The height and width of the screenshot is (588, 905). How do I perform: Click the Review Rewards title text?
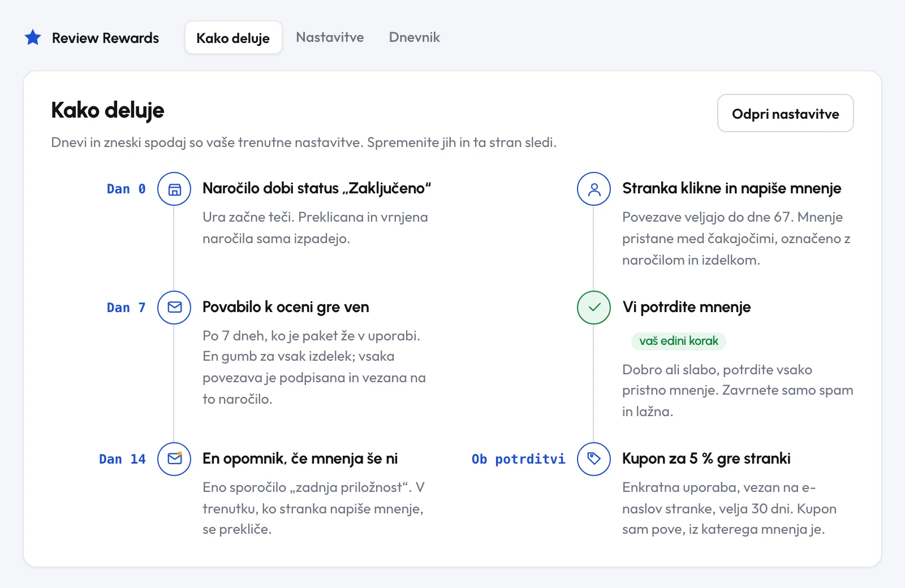105,38
